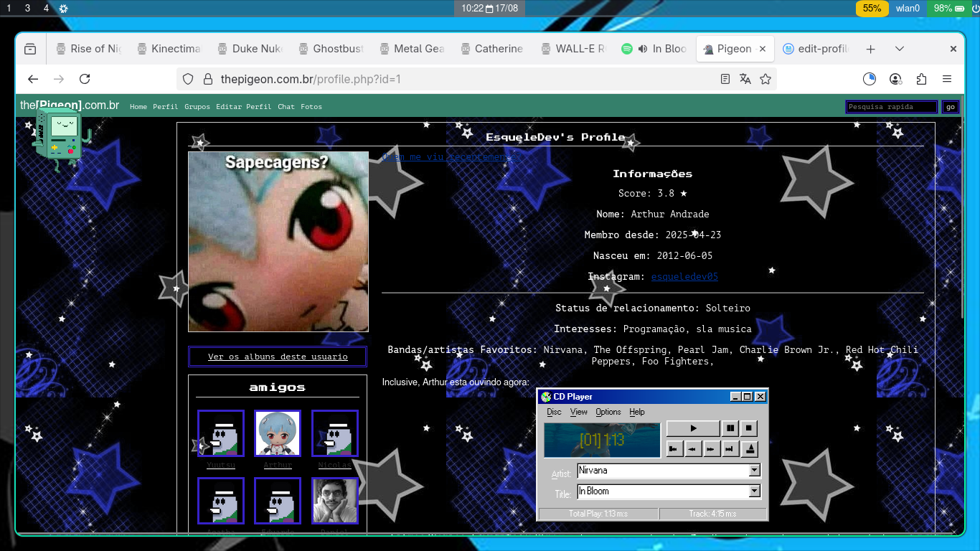Click the CD Player eject button
980x551 pixels.
[x=749, y=449]
